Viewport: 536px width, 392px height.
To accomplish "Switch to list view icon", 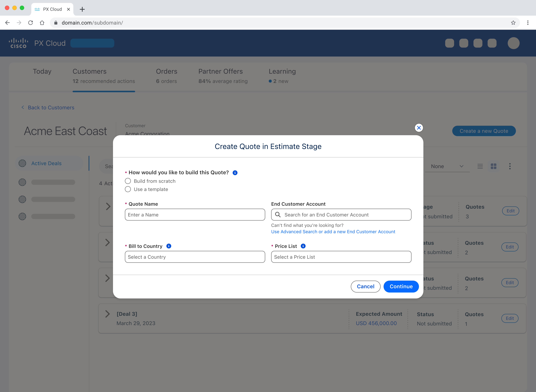I will (480, 166).
